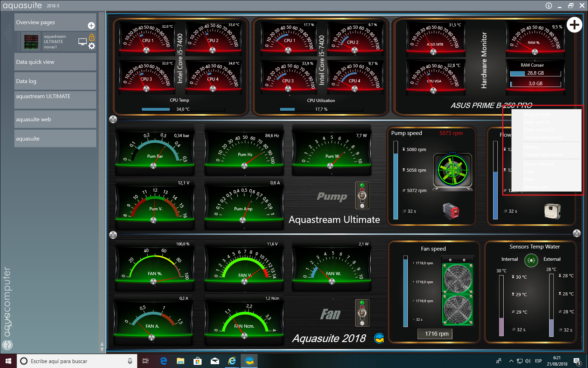Open settings gear for the aquastream ULTIMATE page

(x=92, y=46)
